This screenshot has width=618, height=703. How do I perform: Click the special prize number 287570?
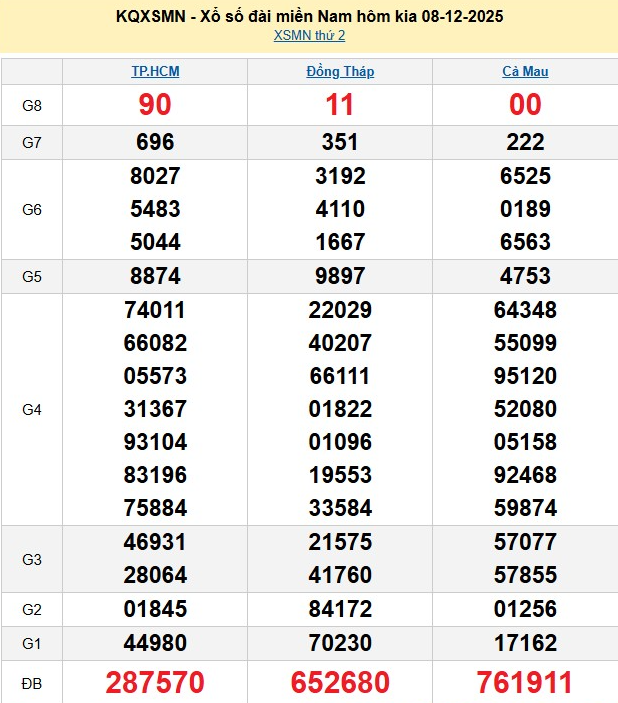(155, 682)
